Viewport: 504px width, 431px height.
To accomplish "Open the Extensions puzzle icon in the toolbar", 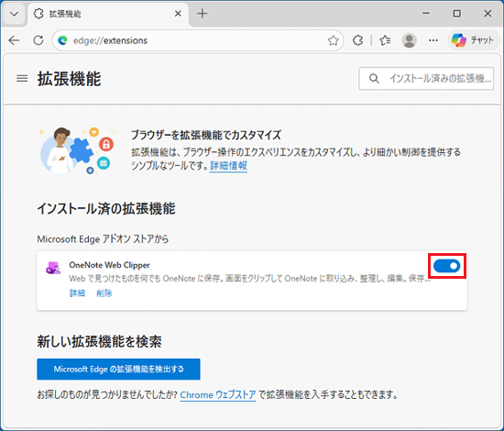I will coord(357,40).
